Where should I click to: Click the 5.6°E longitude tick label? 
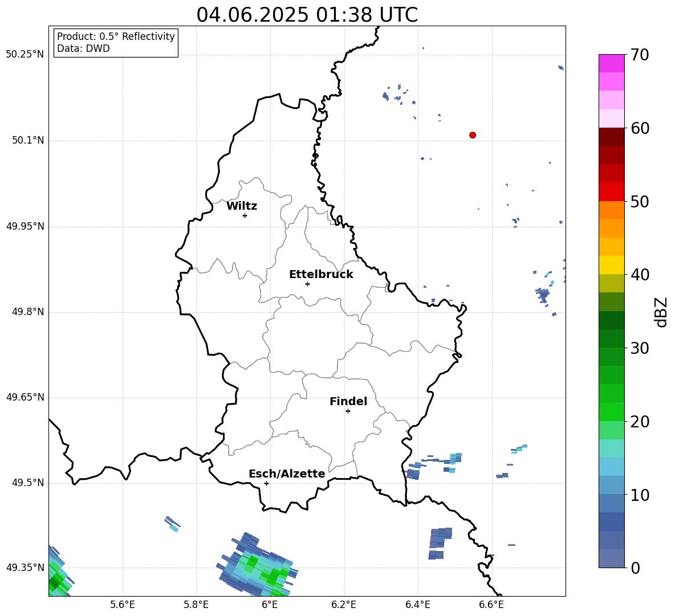pos(123,605)
